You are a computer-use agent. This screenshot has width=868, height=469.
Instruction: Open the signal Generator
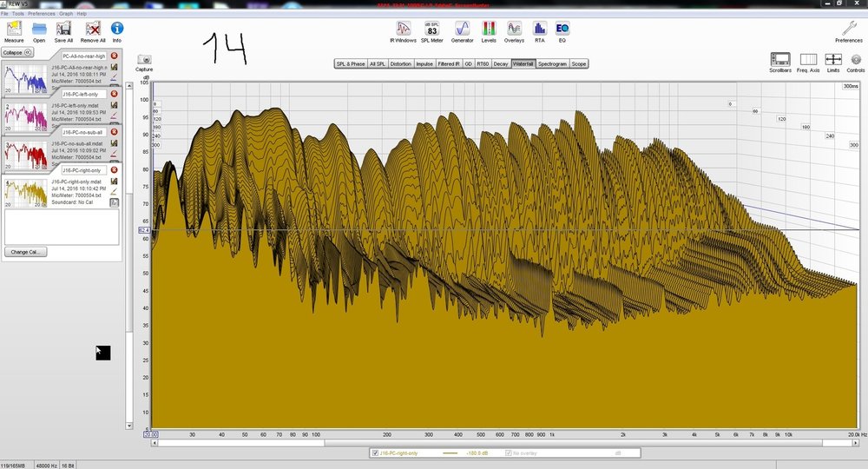(x=462, y=32)
